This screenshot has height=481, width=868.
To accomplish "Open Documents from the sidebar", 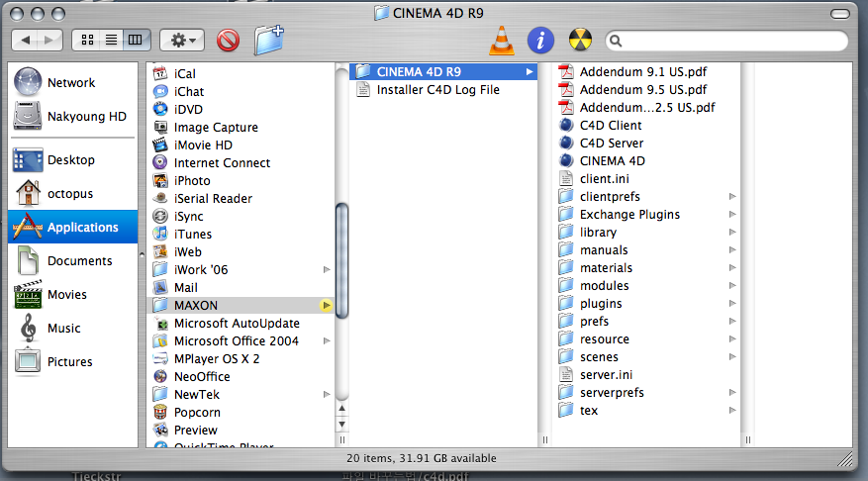I will 72,260.
